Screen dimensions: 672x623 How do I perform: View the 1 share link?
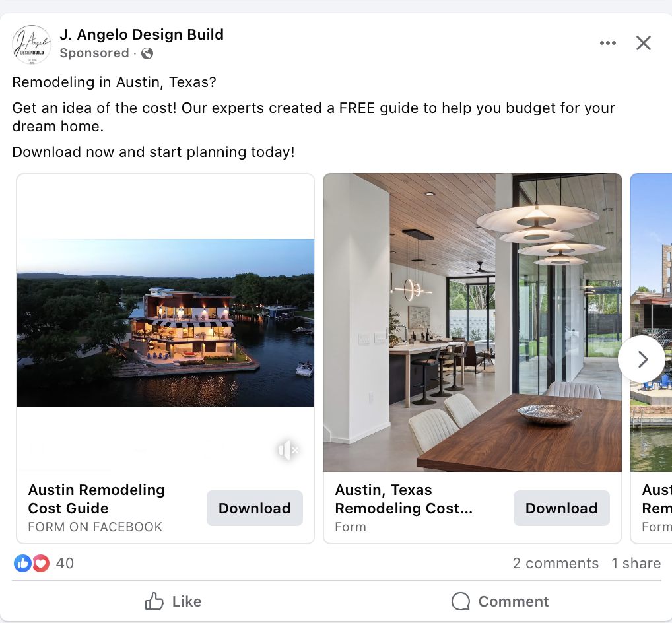click(636, 563)
